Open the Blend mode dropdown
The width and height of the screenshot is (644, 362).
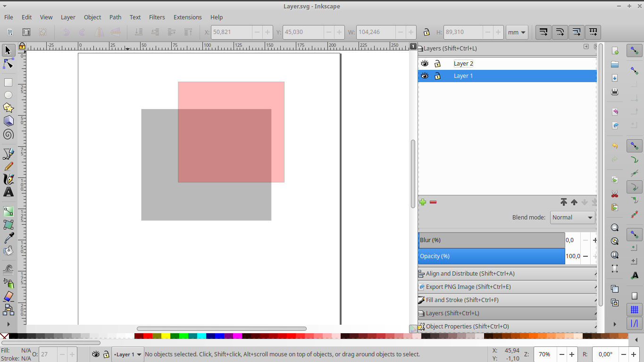(572, 218)
